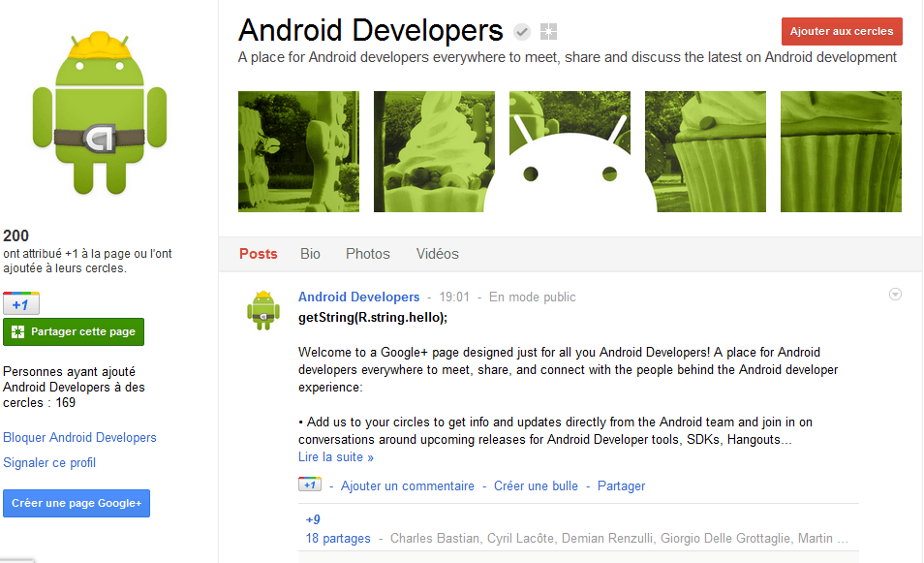This screenshot has height=563, width=924.
Task: Click the Ajouter aux cercles button
Action: [842, 31]
